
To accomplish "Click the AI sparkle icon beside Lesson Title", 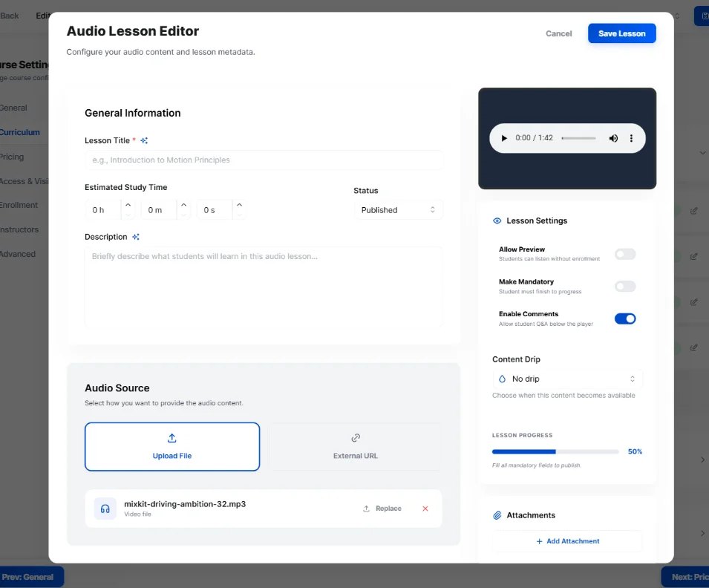I will [x=144, y=140].
